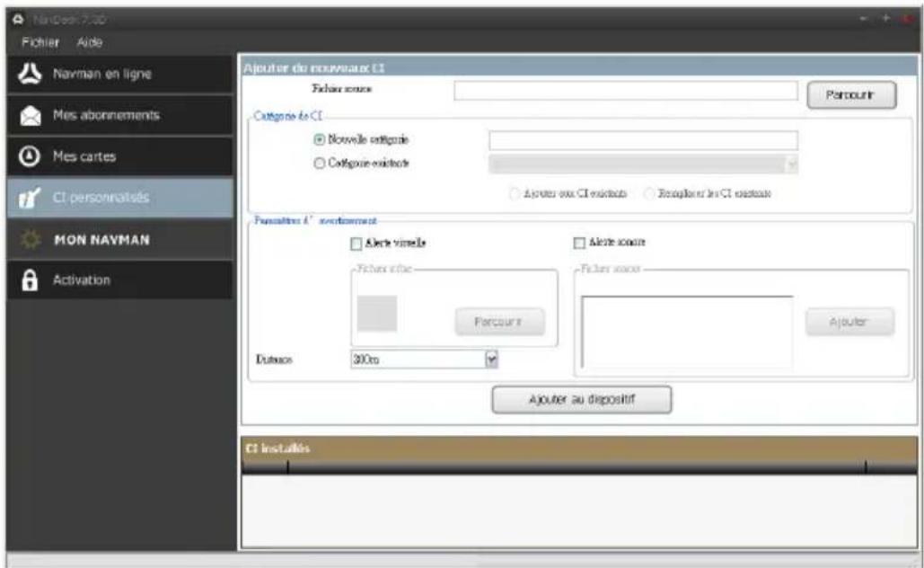Enable the Alerte visuelle checkbox
Viewport: 924px width, 568px height.
tap(356, 244)
